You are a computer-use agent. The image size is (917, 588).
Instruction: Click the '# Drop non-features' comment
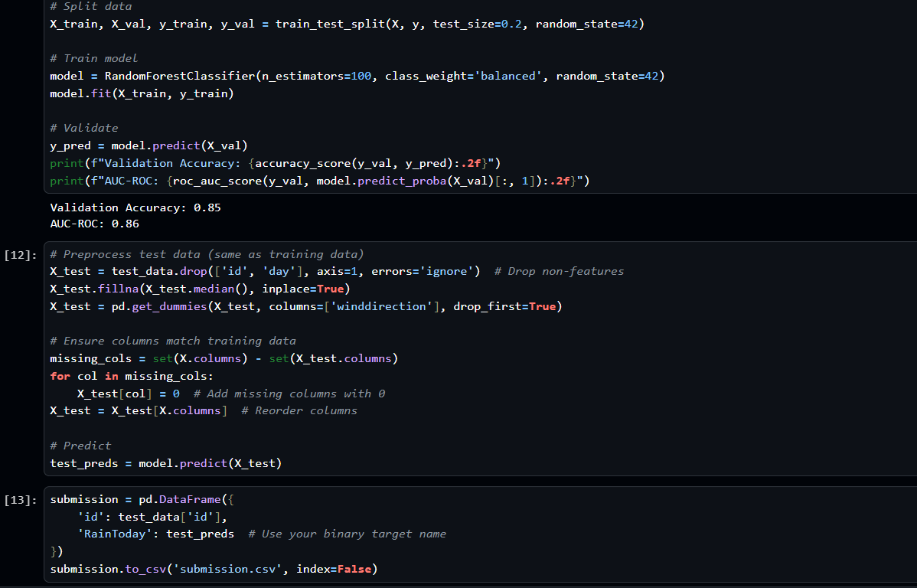click(559, 272)
